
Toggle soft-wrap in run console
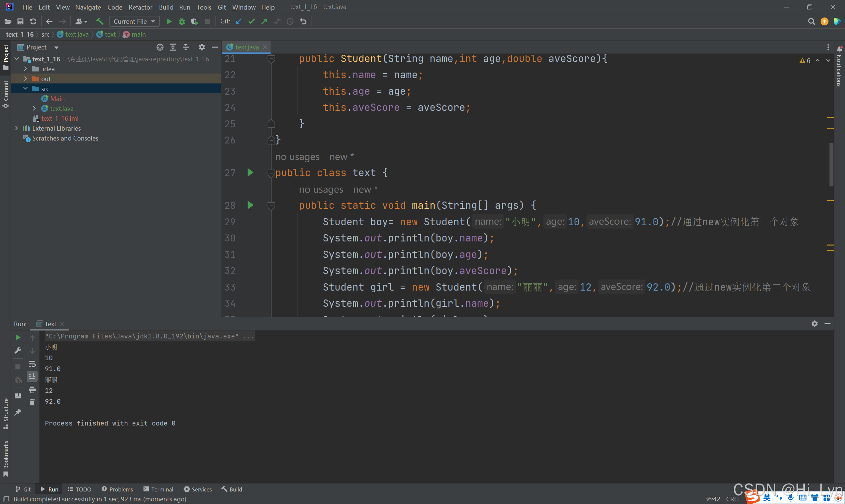pos(32,364)
